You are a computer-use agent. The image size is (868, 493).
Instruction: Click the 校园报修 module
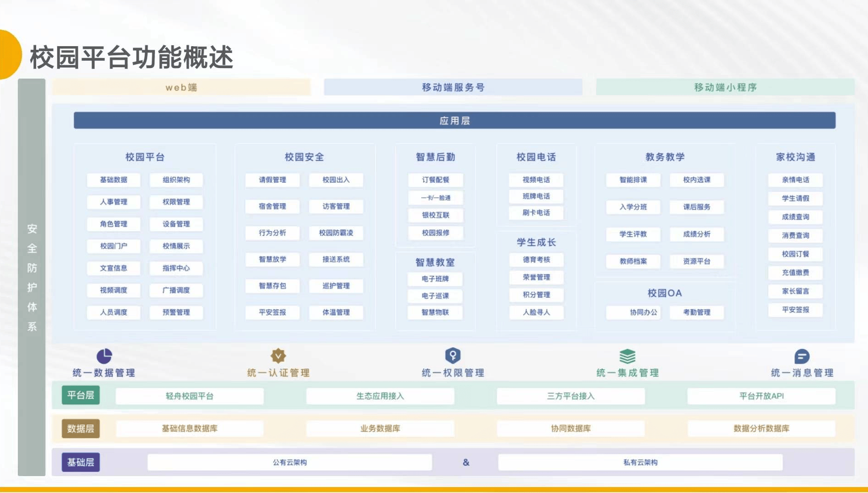coord(435,233)
